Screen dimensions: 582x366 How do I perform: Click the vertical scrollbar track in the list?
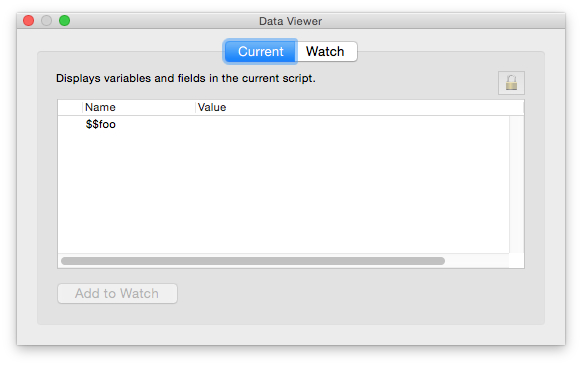tap(516, 184)
